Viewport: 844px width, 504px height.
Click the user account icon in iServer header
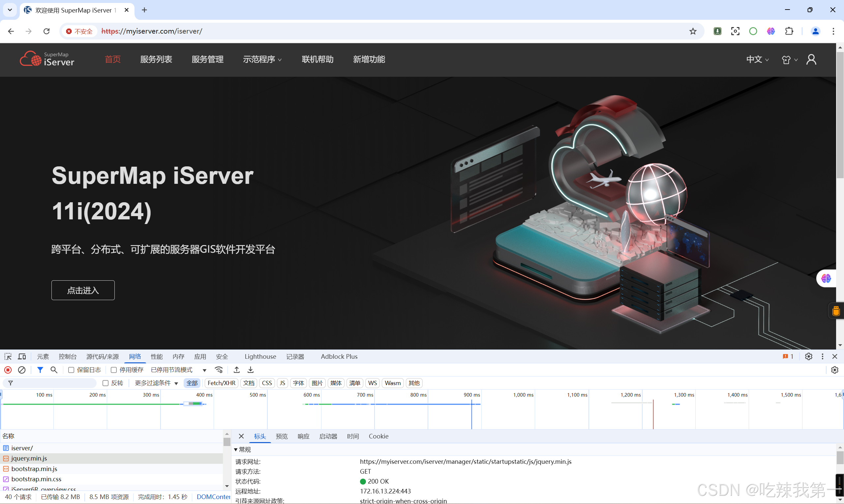tap(811, 60)
